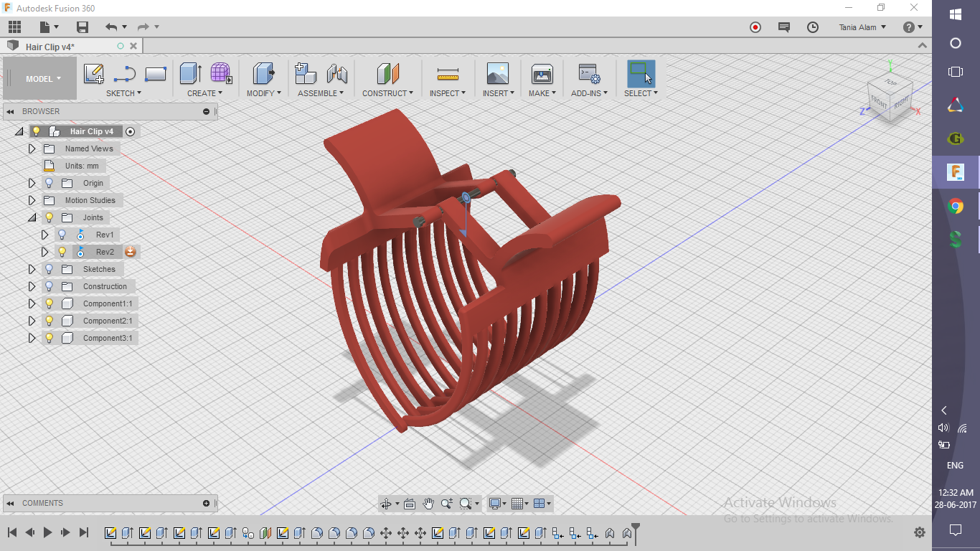Toggle visibility bulb of Construction folder
This screenshot has width=980, height=551.
(x=49, y=286)
